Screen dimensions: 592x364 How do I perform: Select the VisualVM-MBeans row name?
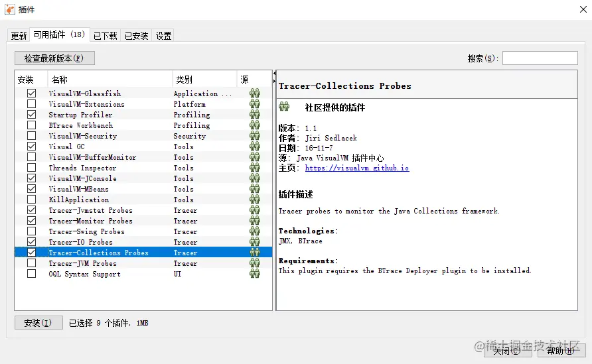tap(78, 188)
